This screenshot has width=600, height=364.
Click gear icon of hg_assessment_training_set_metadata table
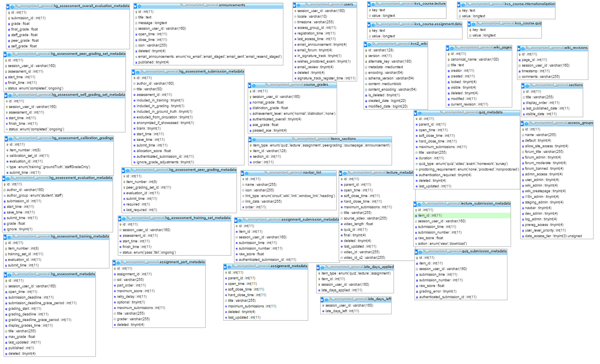tap(124, 218)
